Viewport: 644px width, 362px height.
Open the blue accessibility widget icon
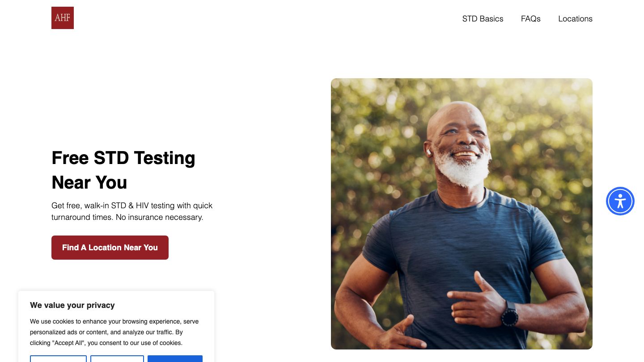click(x=620, y=201)
